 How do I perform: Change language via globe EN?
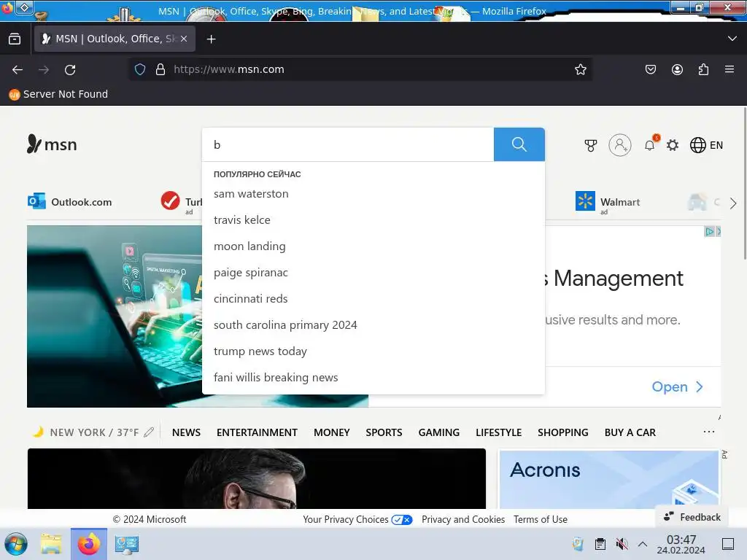(706, 145)
